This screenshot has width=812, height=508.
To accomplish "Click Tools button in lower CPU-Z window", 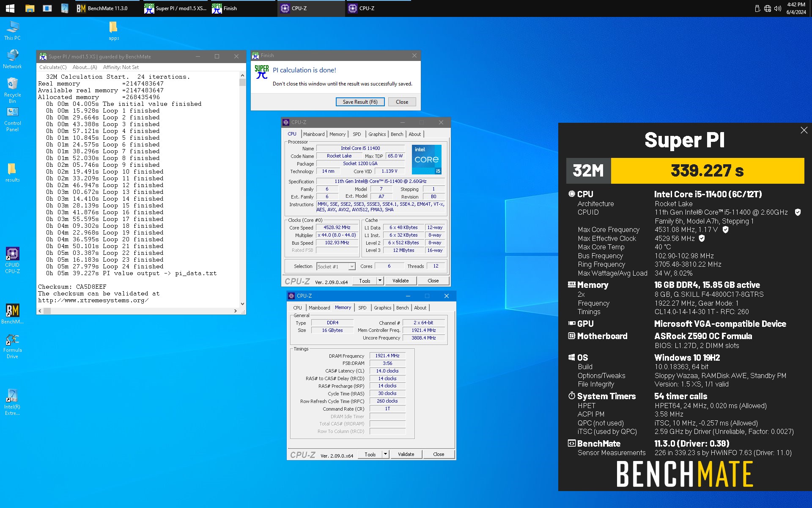I will coord(370,454).
